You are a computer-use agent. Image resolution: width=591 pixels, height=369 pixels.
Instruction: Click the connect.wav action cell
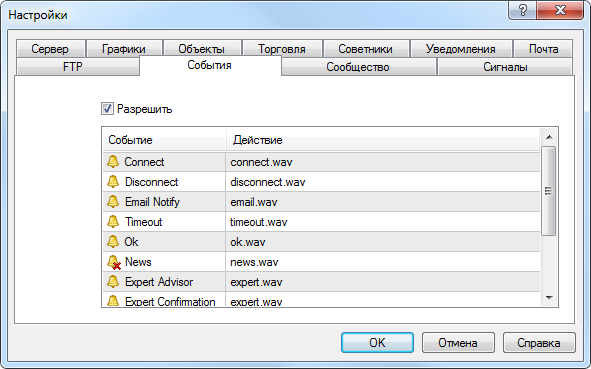pyautogui.click(x=383, y=162)
